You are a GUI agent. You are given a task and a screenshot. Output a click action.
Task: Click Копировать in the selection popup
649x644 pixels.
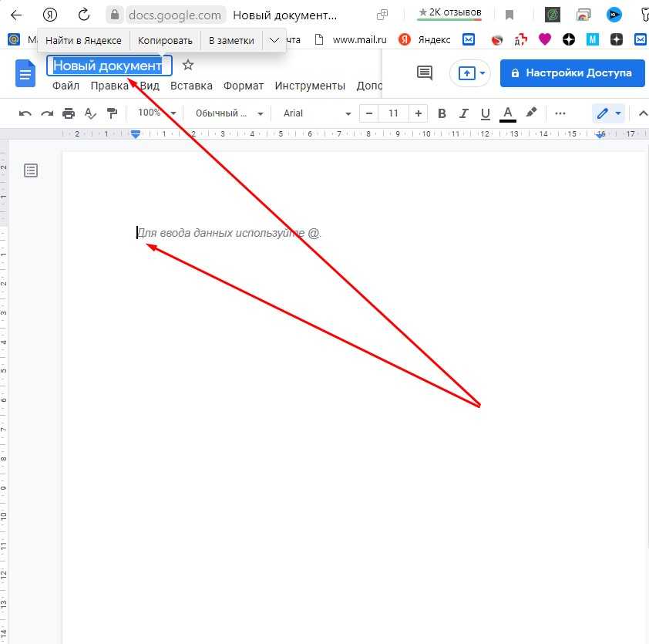pyautogui.click(x=165, y=40)
